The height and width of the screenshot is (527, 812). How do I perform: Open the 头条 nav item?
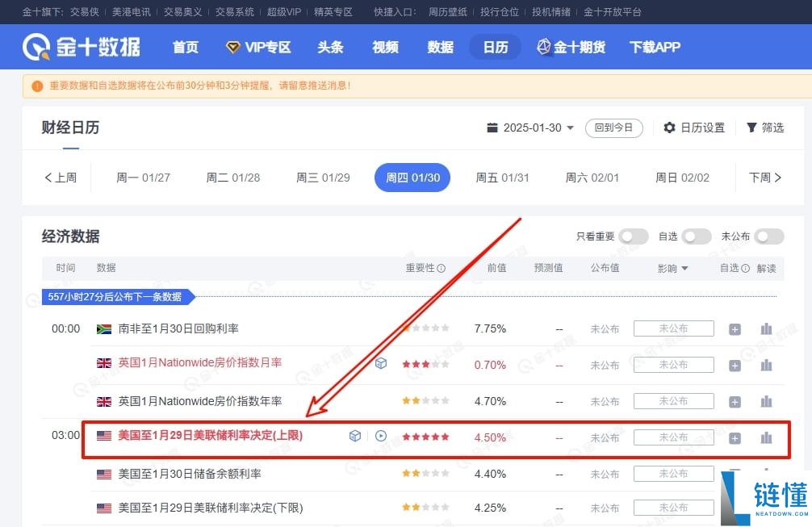point(330,47)
